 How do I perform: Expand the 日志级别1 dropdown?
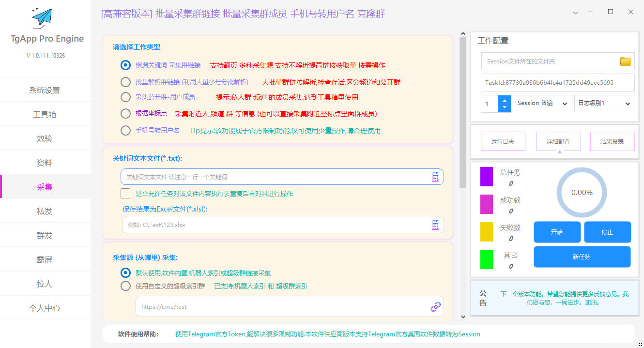[604, 104]
